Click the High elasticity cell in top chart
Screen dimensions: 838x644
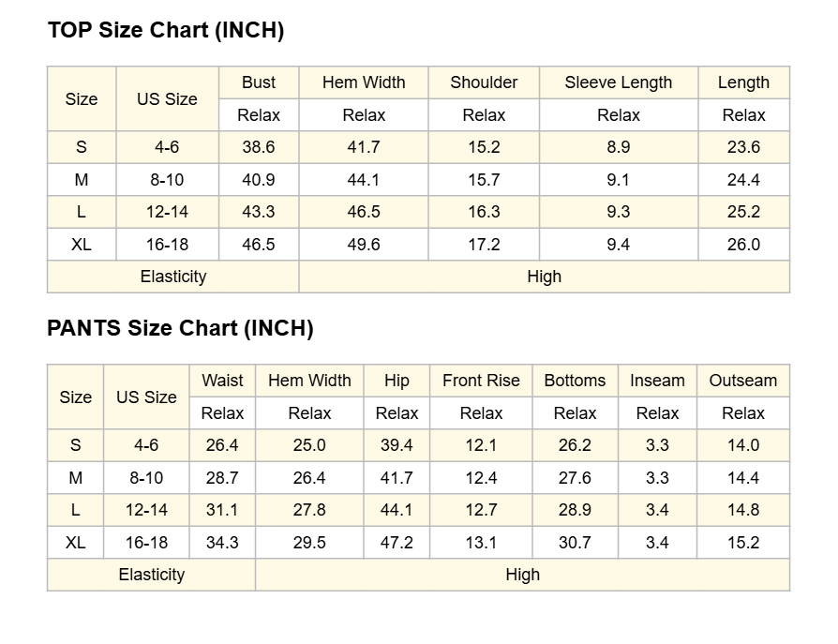pyautogui.click(x=544, y=277)
